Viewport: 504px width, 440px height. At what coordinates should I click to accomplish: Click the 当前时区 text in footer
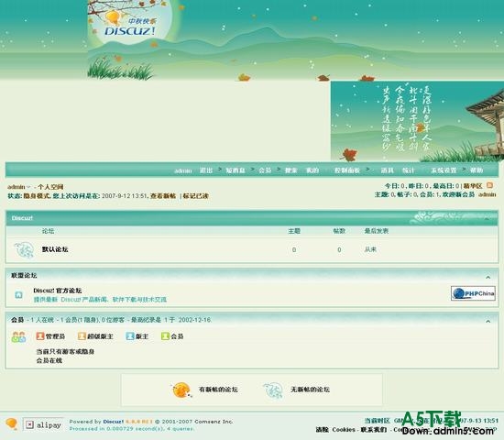377,421
